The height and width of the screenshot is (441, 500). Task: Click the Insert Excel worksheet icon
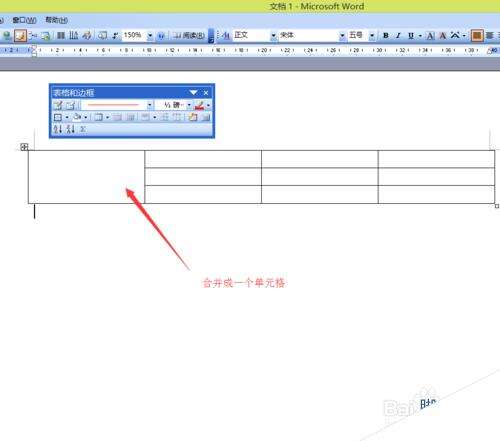click(x=46, y=35)
